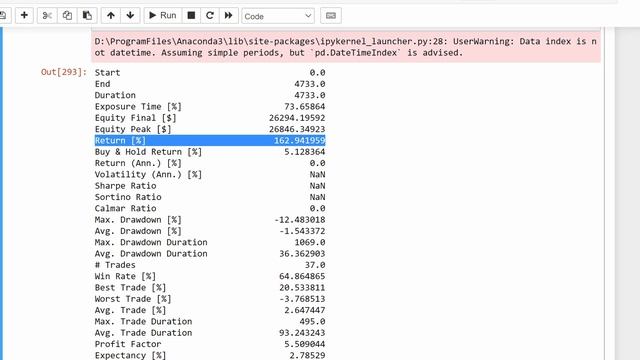The height and width of the screenshot is (360, 640).
Task: Click Max. Drawdown [%] value -12.483018
Action: pos(300,220)
